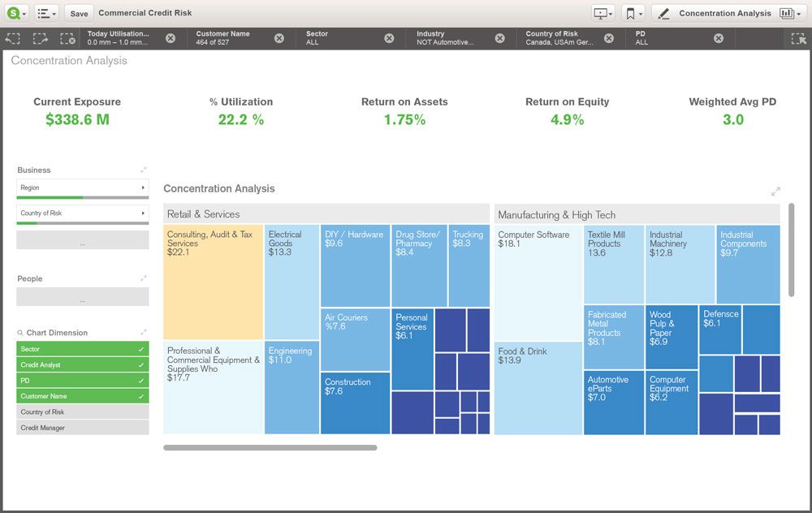The height and width of the screenshot is (513, 812).
Task: Step back to the previous selection
Action: 11,38
